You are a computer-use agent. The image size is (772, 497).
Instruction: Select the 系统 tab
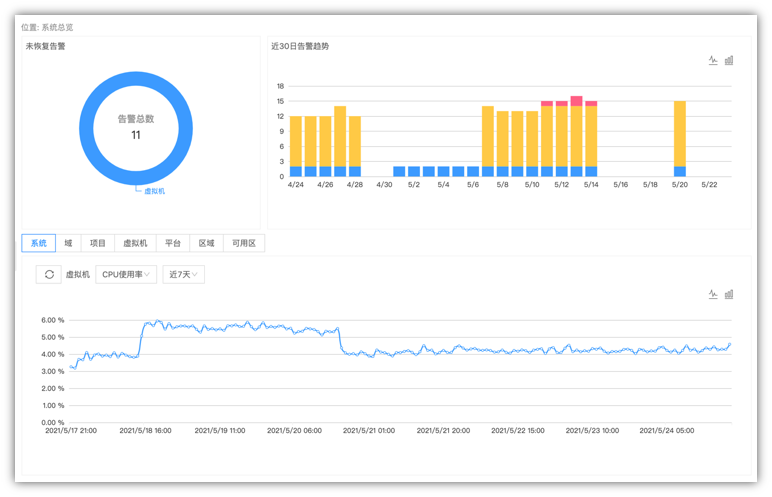coord(38,243)
